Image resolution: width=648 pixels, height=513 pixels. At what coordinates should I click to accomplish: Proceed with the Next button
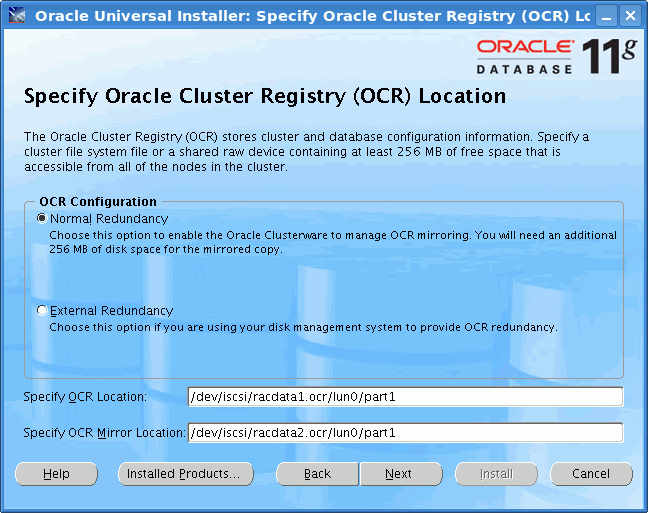401,474
